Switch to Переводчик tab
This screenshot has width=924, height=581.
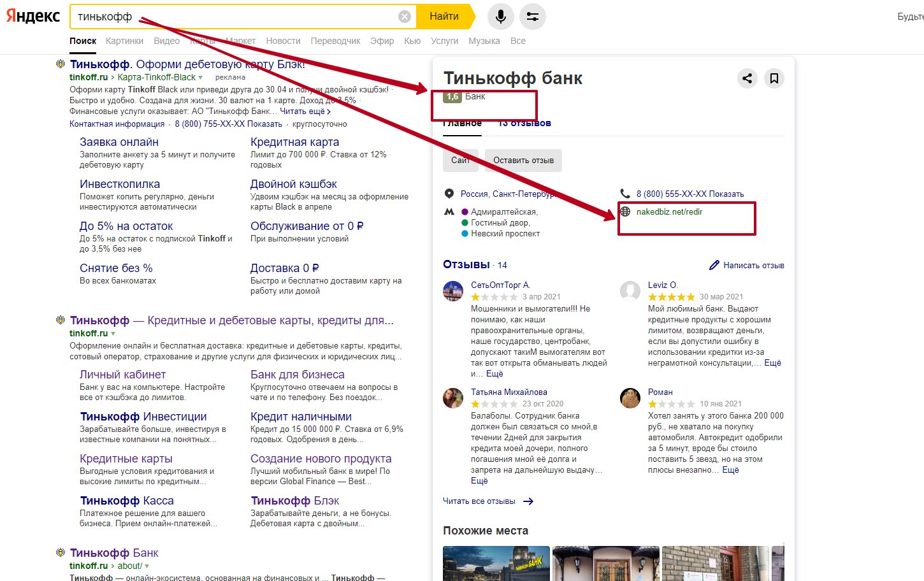[x=335, y=41]
